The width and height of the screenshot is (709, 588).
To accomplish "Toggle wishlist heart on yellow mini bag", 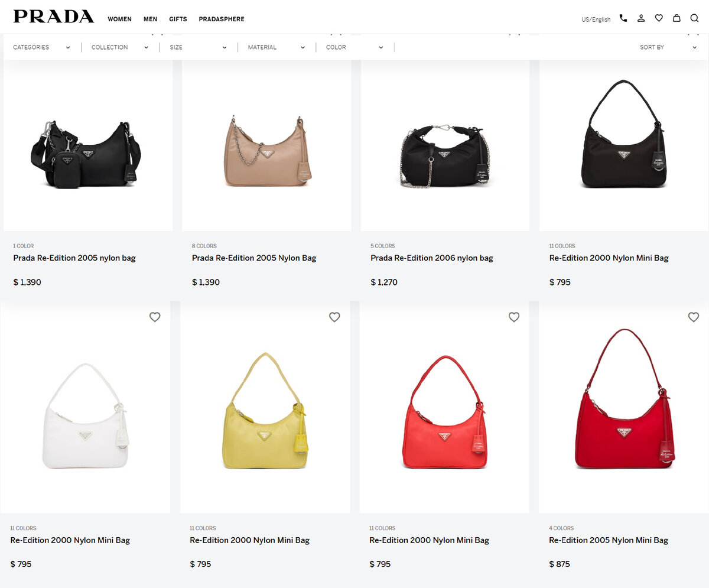I will tap(334, 317).
